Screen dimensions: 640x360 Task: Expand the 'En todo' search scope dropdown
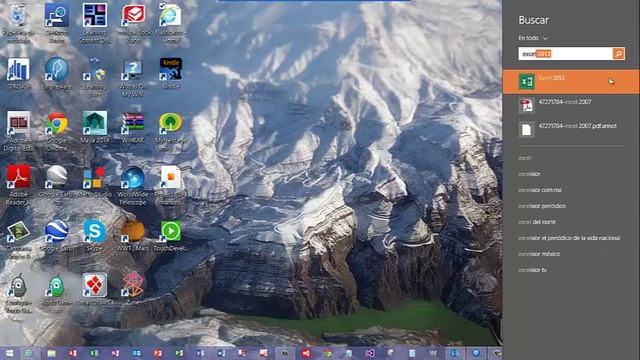pos(533,38)
